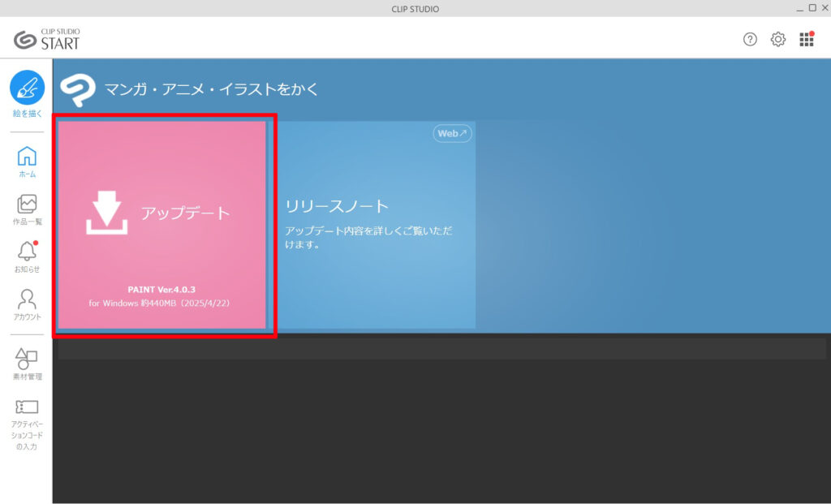This screenshot has width=831, height=504.
Task: Click the マンガ・アニメ・イラストをかく heading
Action: [x=211, y=88]
